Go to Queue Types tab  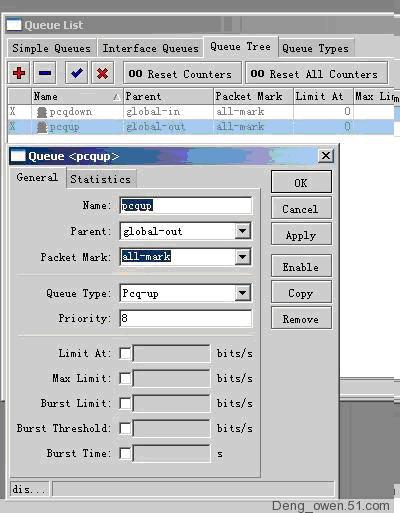pyautogui.click(x=315, y=48)
